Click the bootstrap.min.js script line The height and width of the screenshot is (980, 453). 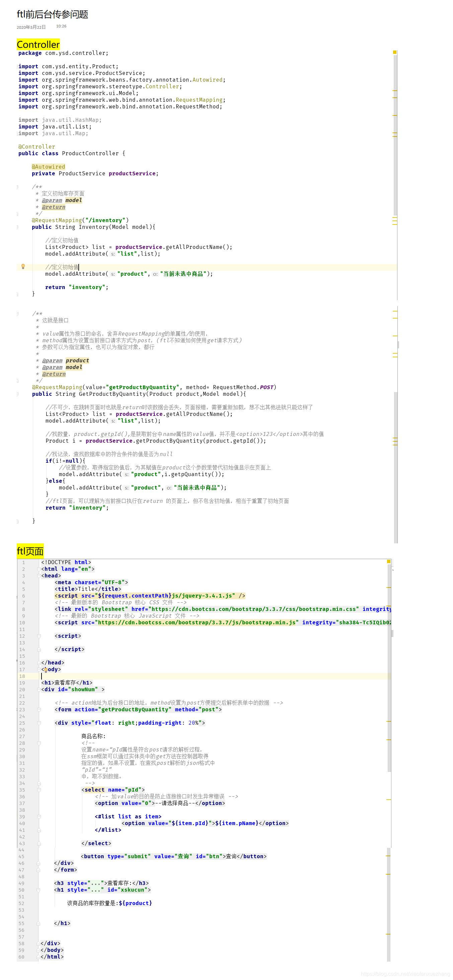(x=223, y=623)
